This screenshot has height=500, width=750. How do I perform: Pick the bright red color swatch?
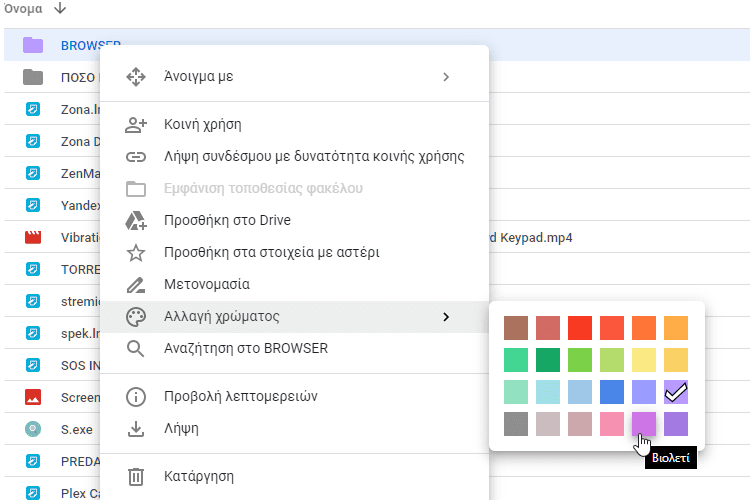(x=580, y=328)
